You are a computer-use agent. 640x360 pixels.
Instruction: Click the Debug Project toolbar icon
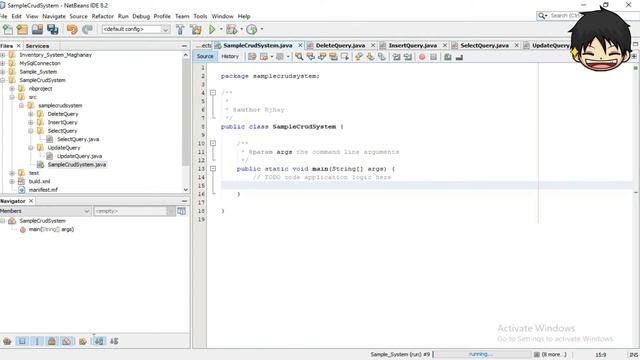pos(231,29)
